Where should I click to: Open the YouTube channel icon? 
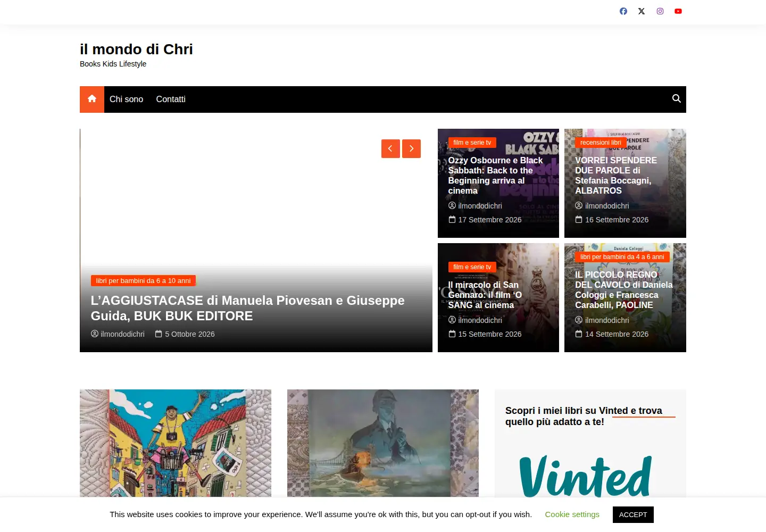(678, 11)
